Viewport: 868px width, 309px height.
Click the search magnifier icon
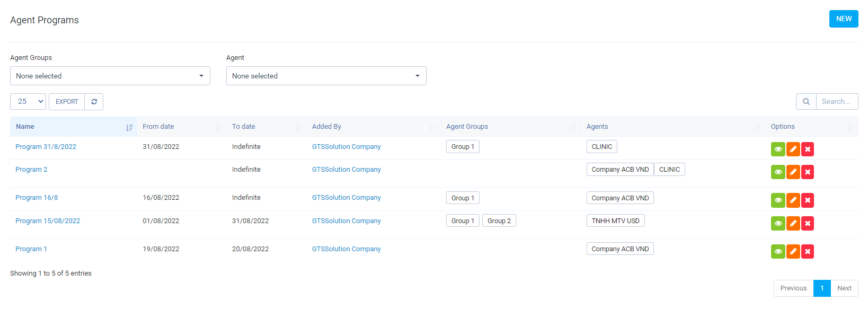806,102
